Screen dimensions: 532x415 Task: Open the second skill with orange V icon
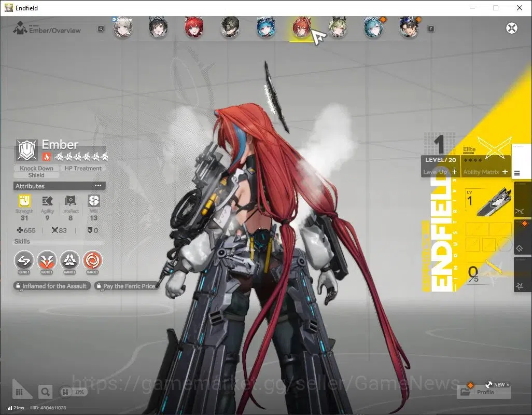click(47, 260)
